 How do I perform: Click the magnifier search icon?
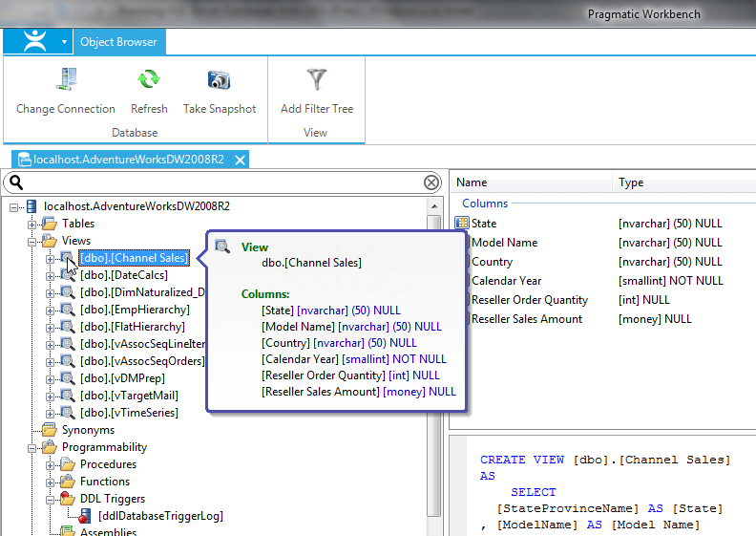[16, 182]
